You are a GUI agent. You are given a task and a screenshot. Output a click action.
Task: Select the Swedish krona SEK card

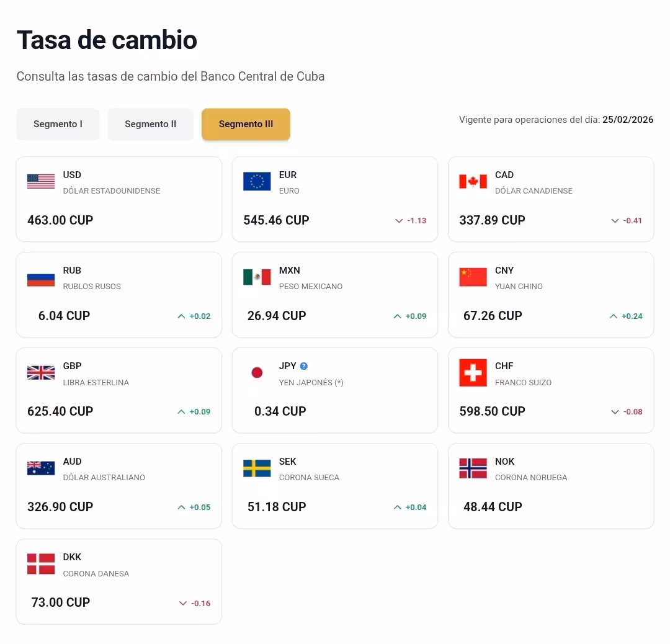coord(334,486)
